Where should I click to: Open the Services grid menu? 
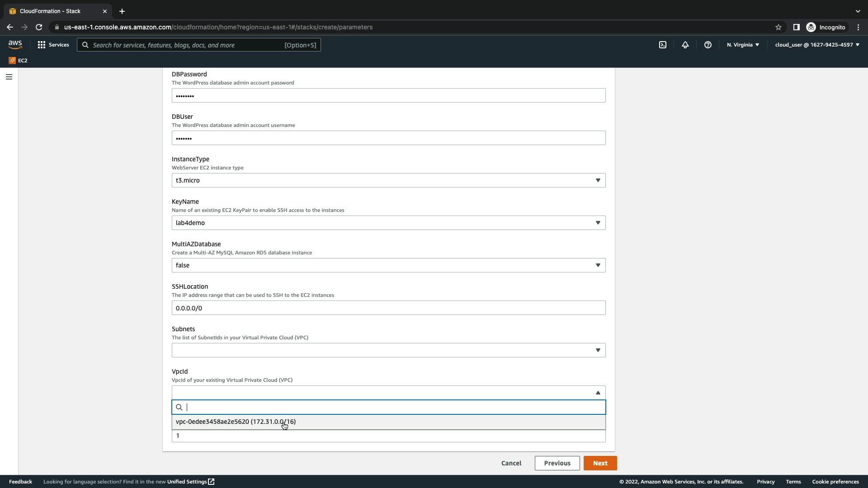click(x=53, y=45)
